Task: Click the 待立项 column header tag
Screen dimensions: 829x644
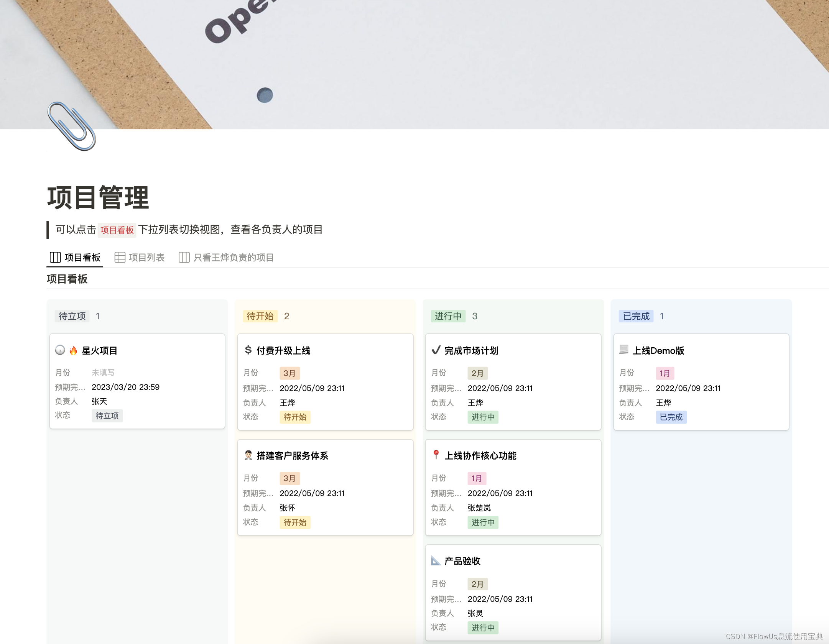Action: (x=72, y=316)
